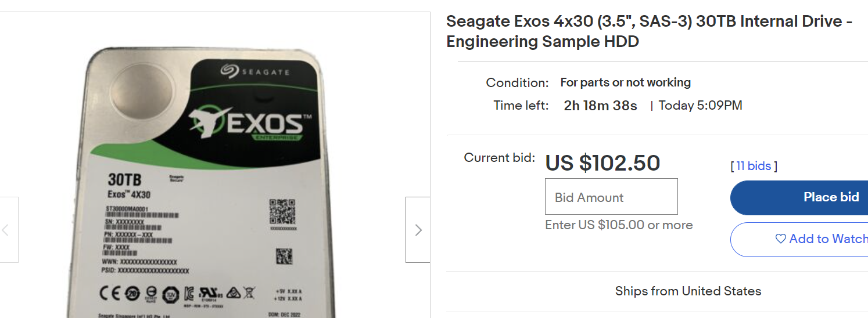Viewport: 868px width, 318px height.
Task: Click the small data matrix code below QR
Action: pyautogui.click(x=284, y=256)
